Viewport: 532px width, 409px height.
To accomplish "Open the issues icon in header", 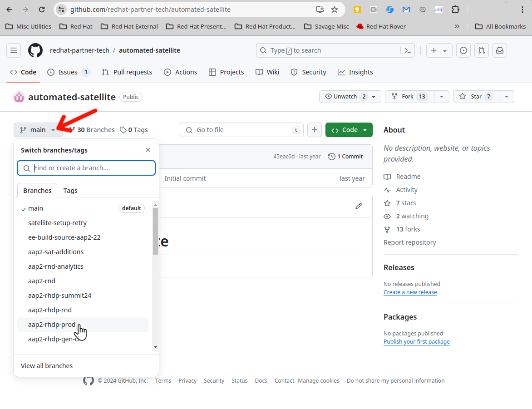I will (463, 50).
